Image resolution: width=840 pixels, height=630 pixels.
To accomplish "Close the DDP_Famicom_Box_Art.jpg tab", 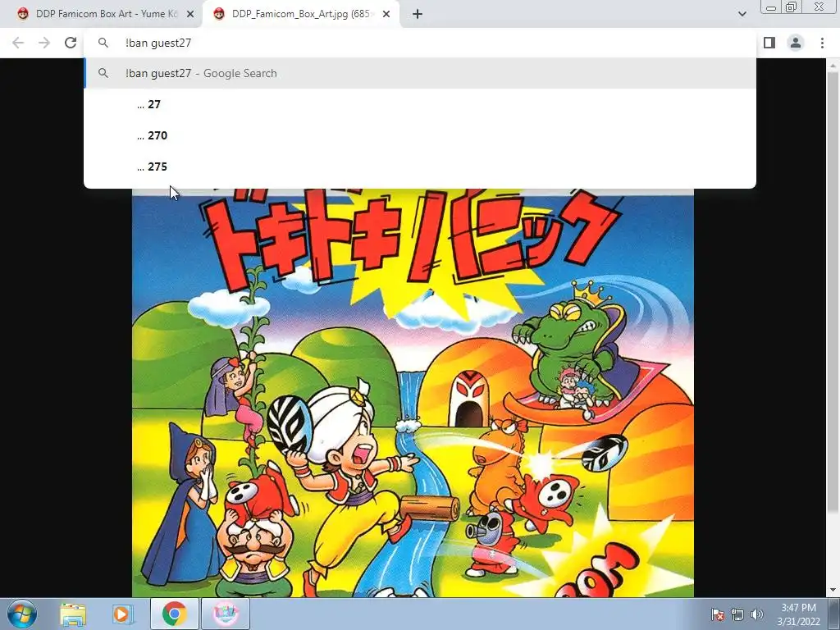I will (x=386, y=15).
